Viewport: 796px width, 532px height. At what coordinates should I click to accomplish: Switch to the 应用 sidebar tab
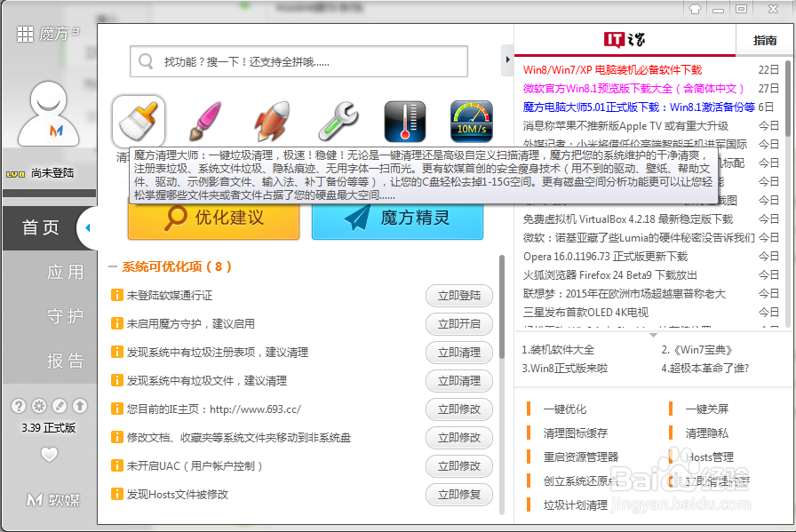[65, 272]
